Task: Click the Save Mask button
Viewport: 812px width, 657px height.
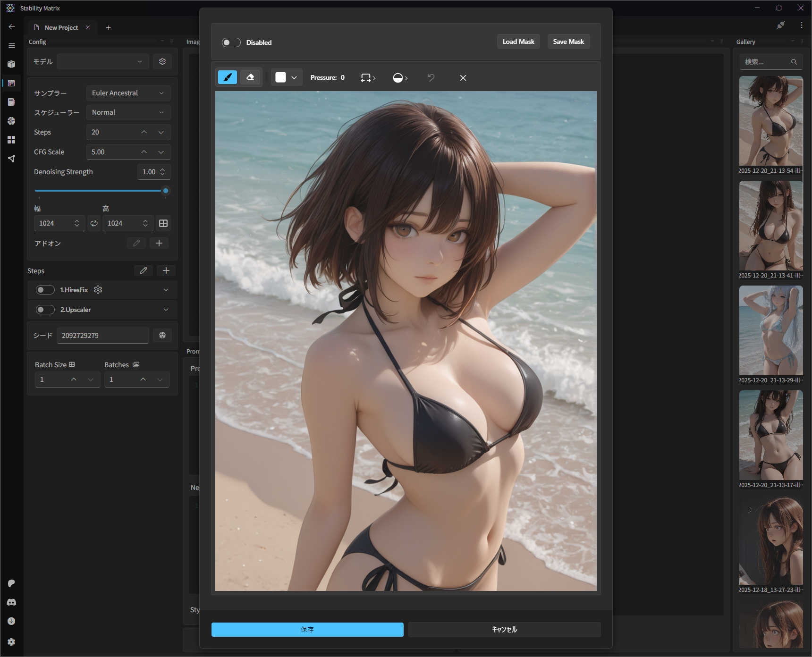Action: [x=568, y=42]
